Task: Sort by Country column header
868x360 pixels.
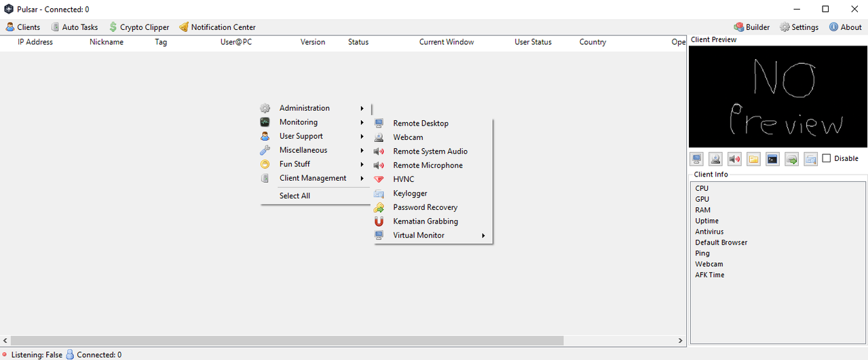Action: coord(592,42)
